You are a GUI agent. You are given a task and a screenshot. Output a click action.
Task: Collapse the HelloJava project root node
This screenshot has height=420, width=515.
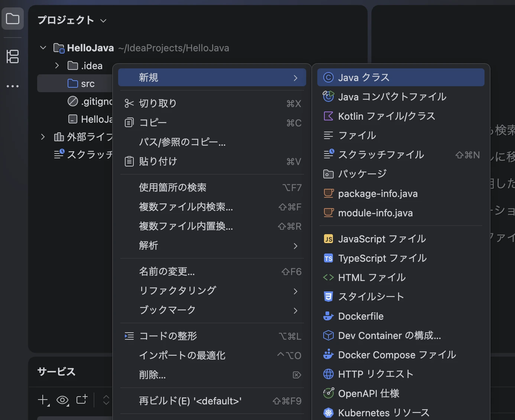(x=43, y=48)
